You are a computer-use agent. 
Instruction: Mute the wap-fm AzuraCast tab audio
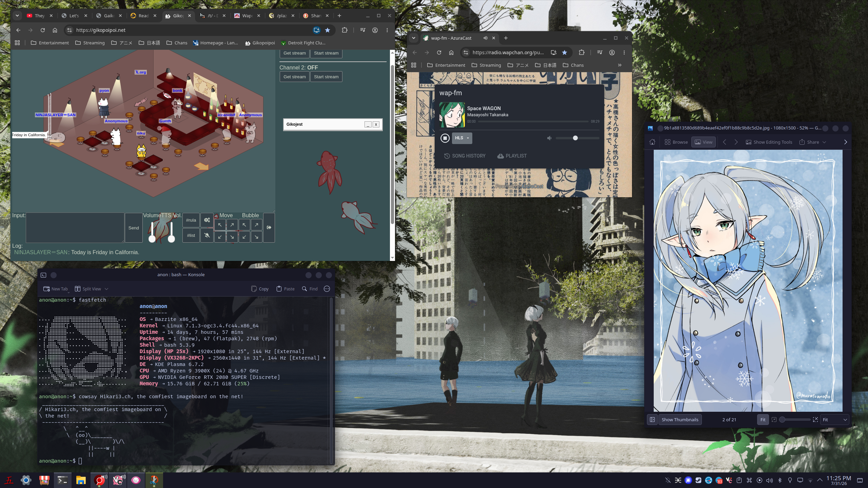click(x=486, y=38)
